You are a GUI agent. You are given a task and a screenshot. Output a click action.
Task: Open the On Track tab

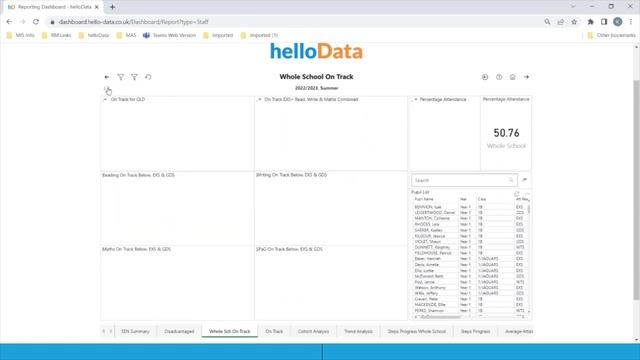[274, 331]
